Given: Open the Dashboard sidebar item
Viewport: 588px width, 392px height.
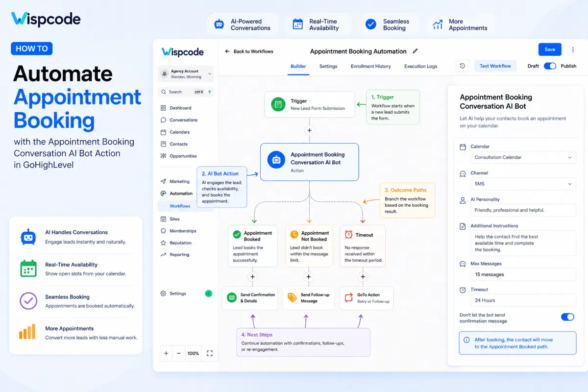Looking at the screenshot, I should [x=176, y=108].
